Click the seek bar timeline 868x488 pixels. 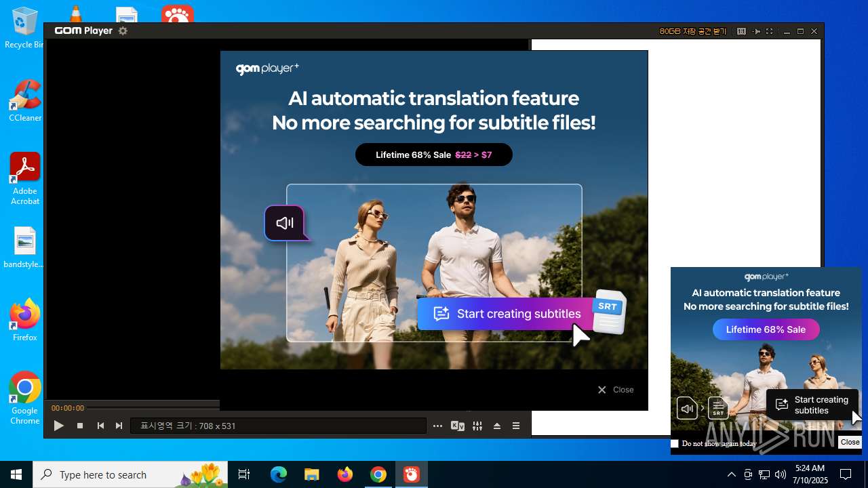point(155,408)
